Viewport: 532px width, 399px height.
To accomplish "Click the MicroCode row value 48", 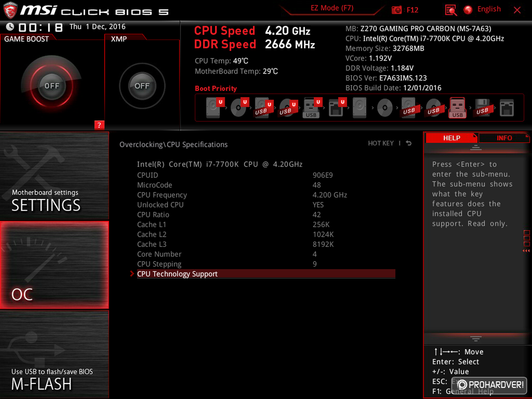I will click(317, 185).
